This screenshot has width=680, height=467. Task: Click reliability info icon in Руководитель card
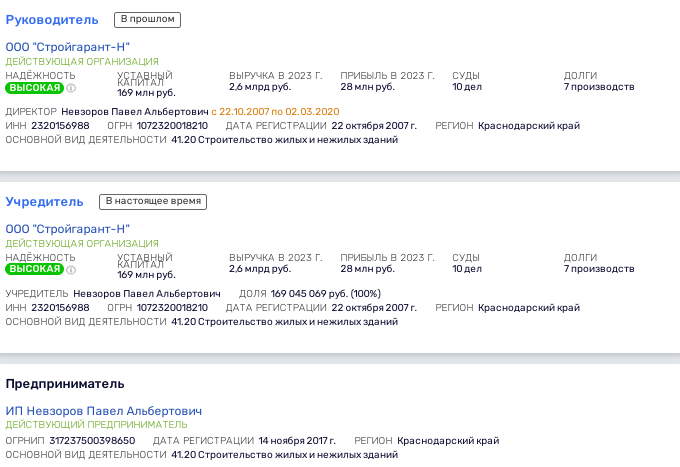(71, 88)
